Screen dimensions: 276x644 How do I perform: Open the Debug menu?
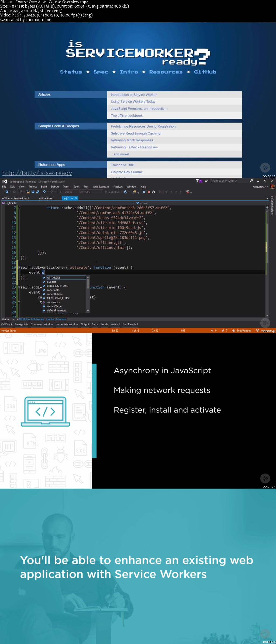pos(55,187)
